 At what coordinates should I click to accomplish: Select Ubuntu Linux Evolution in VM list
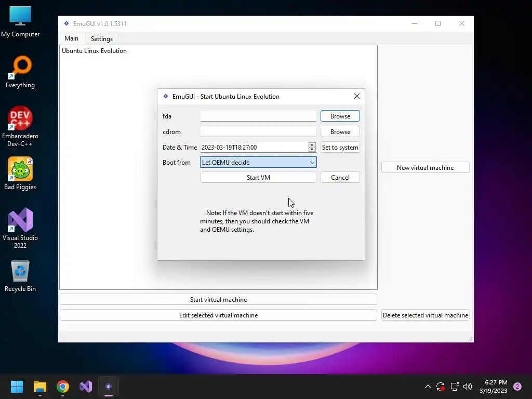click(x=95, y=51)
